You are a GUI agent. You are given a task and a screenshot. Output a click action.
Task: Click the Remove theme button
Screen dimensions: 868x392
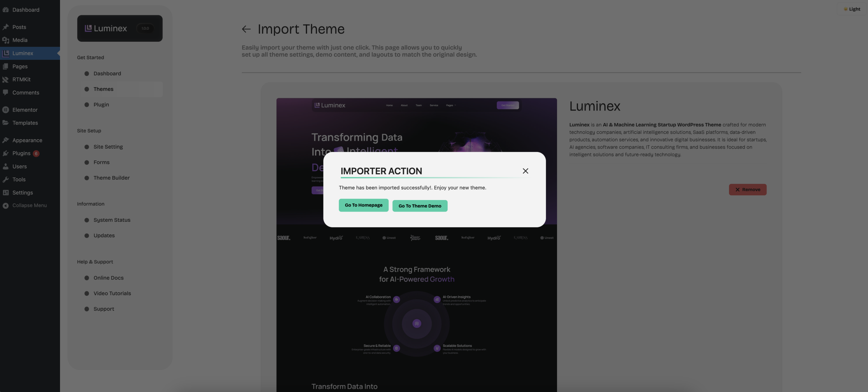point(747,190)
